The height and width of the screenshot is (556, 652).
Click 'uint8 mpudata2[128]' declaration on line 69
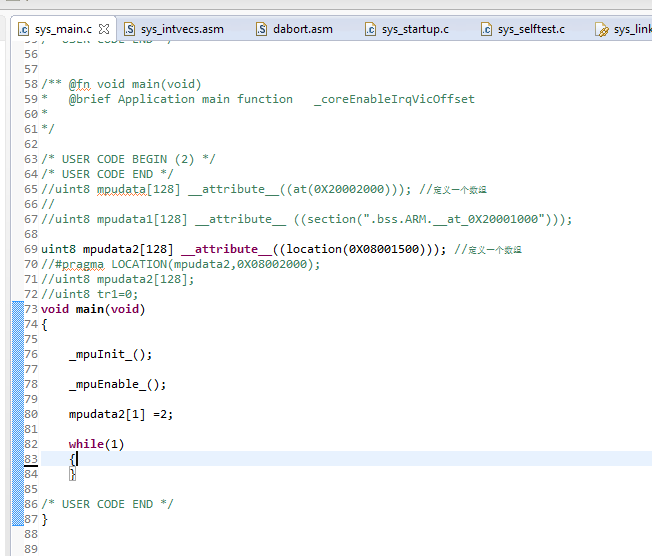point(107,249)
